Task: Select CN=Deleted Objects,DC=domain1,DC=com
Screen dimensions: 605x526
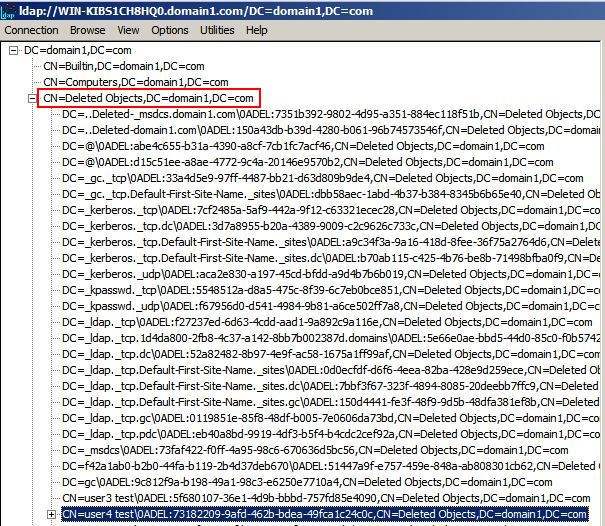Action: (149, 98)
